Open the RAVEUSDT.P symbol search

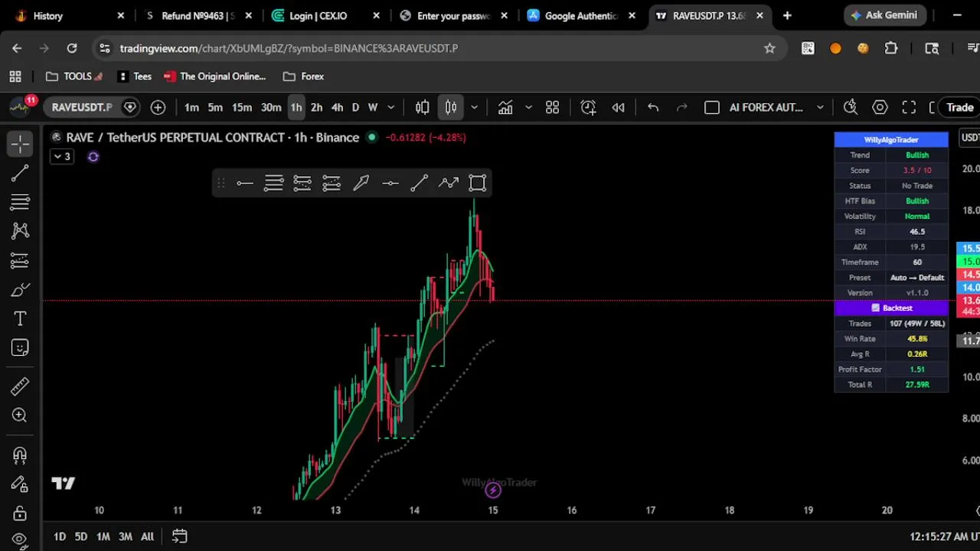coord(81,108)
